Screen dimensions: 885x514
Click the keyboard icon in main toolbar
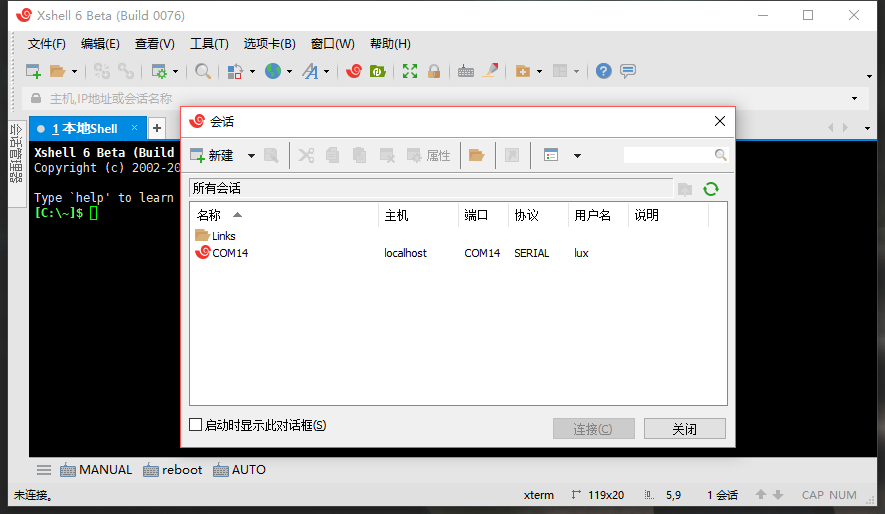(466, 71)
